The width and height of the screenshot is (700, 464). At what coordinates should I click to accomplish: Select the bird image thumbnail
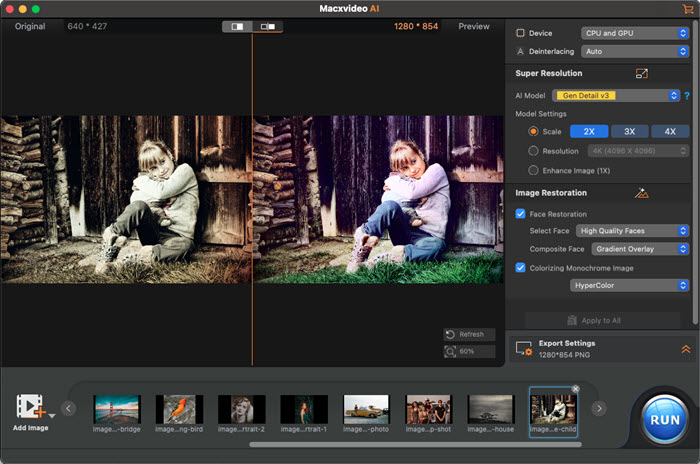[x=179, y=409]
